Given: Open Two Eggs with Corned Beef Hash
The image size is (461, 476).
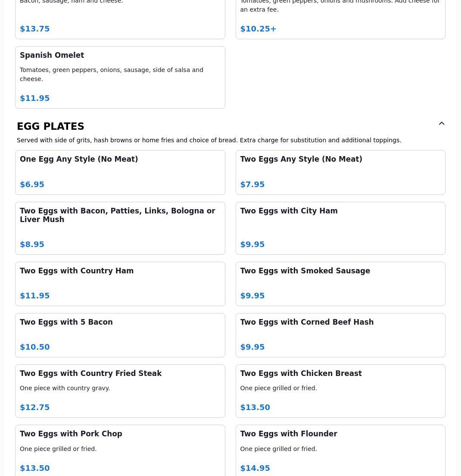Looking at the screenshot, I should point(340,335).
